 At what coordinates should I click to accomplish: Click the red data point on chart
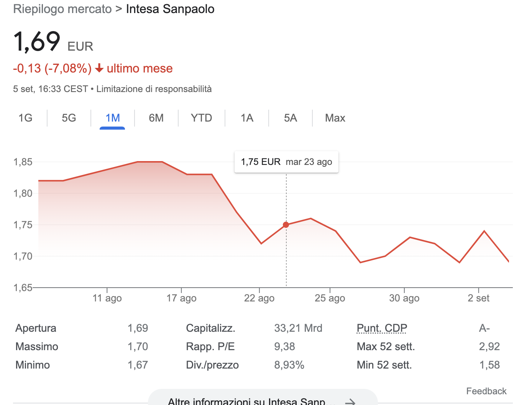pos(286,225)
